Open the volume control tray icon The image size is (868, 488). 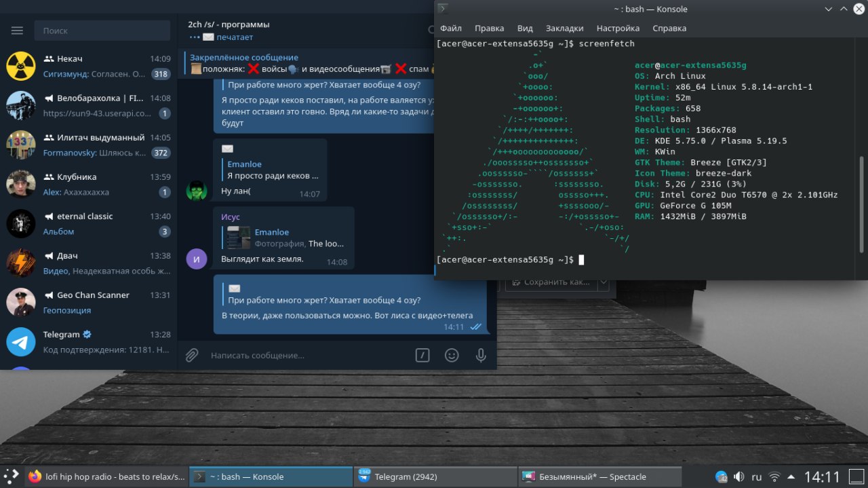pos(739,476)
